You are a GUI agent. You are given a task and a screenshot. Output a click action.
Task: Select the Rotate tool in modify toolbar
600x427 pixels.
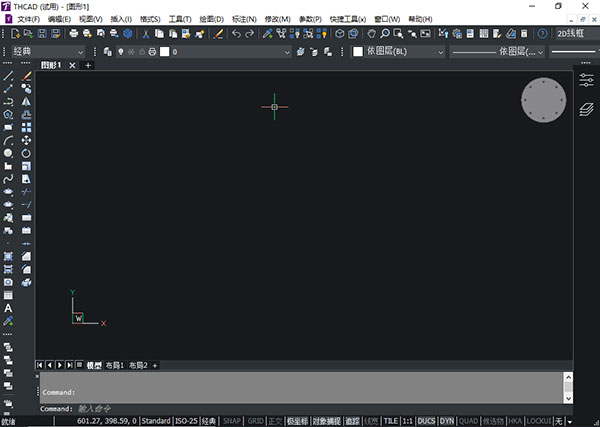(27, 153)
